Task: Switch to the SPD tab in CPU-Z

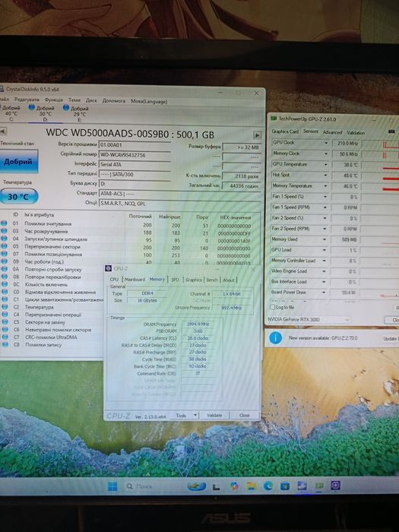Action: point(175,280)
